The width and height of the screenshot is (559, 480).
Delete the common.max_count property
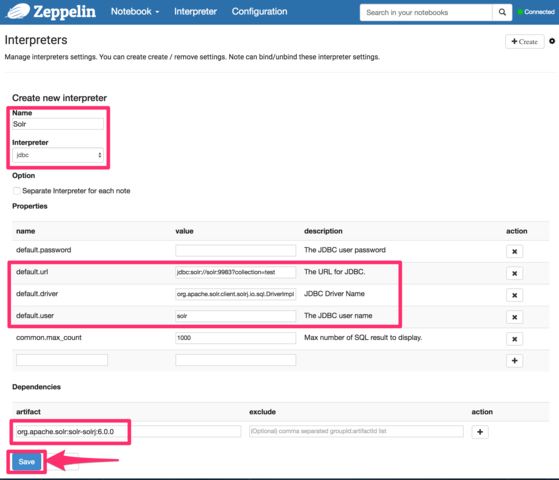coord(514,339)
